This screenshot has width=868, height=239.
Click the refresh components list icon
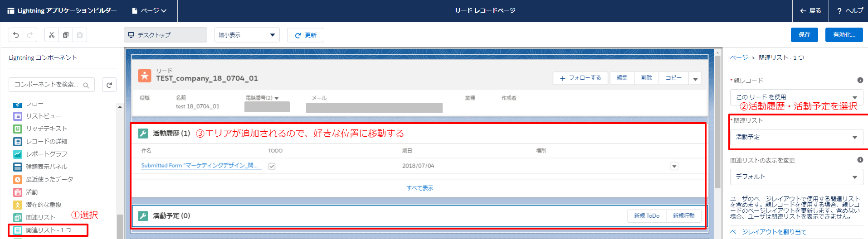(x=109, y=85)
